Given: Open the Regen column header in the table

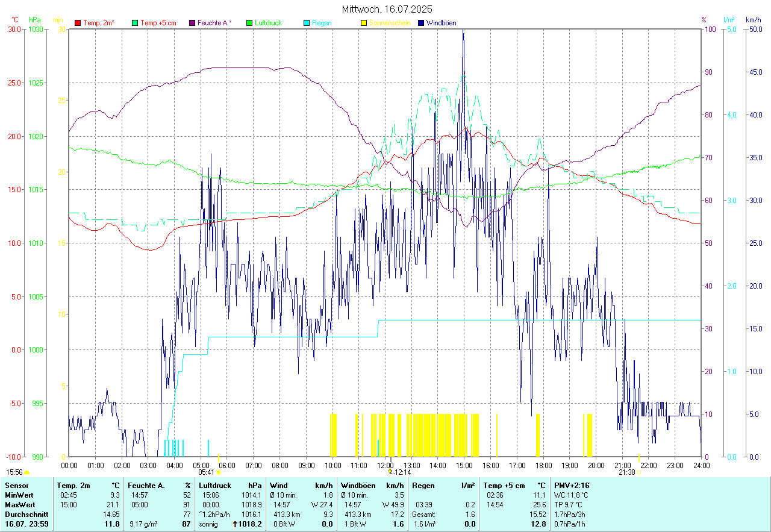Looking at the screenshot, I should pos(423,485).
